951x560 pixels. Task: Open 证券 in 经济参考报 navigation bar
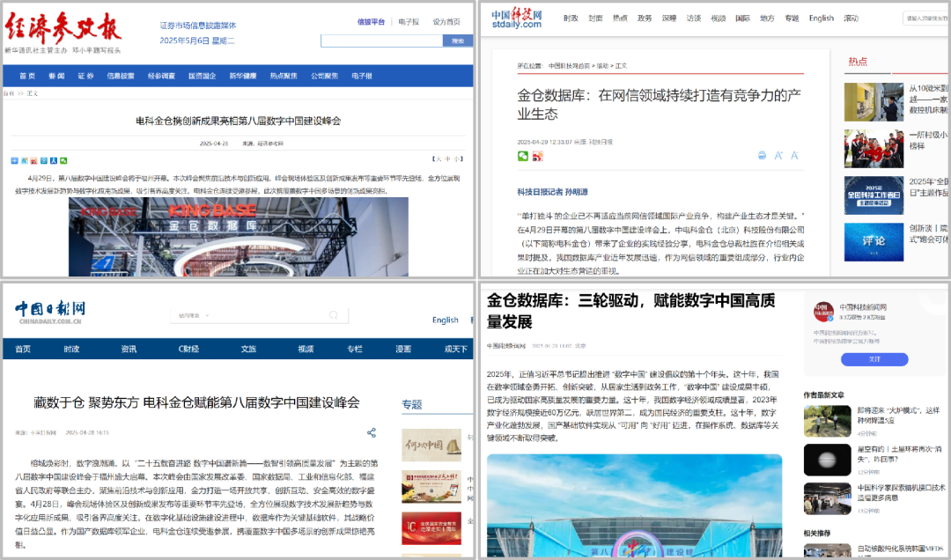click(x=86, y=76)
